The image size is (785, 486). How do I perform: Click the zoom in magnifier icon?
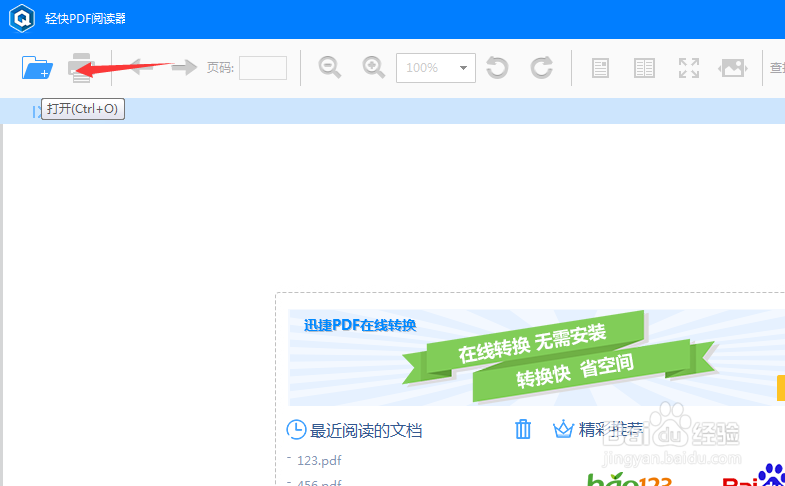point(373,68)
